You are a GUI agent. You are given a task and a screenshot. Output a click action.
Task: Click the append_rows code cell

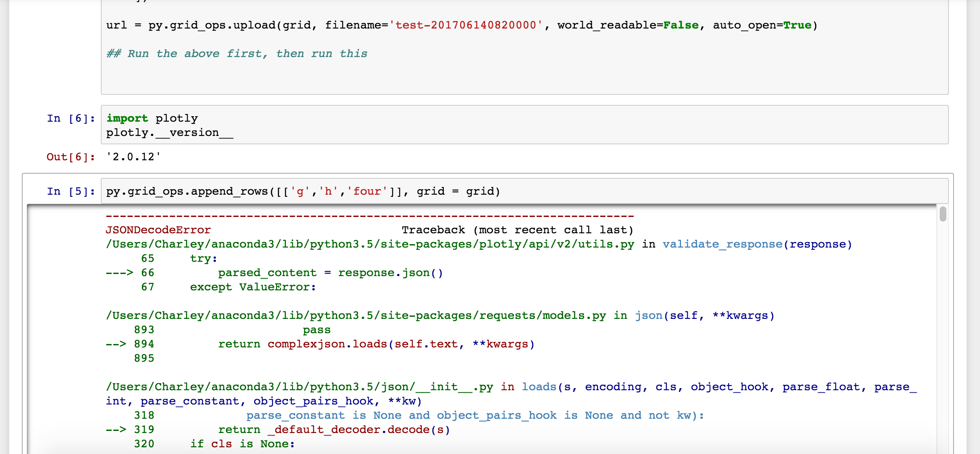tap(524, 191)
